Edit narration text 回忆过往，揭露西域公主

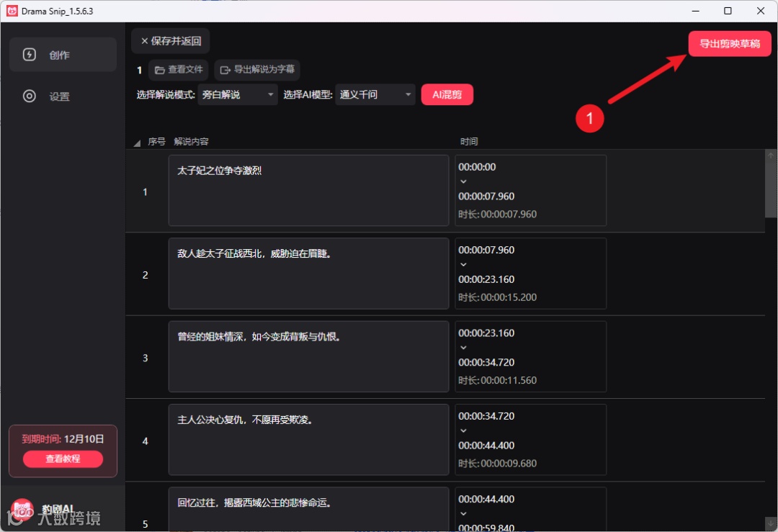308,509
